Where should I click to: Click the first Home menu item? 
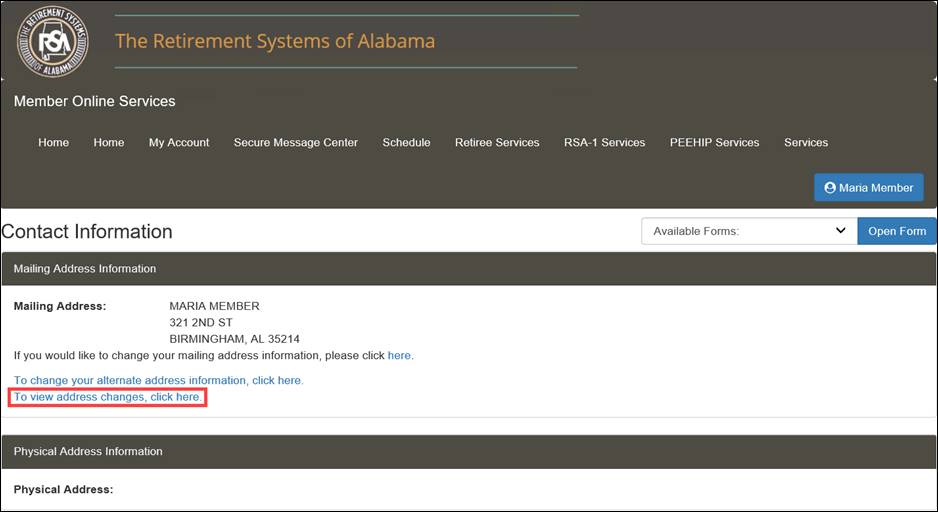(54, 142)
